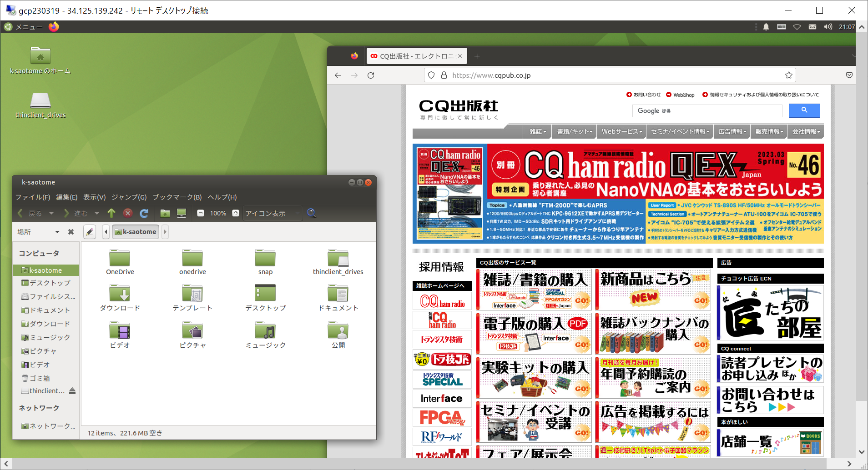Toggle the pencil location edit button

coord(90,232)
